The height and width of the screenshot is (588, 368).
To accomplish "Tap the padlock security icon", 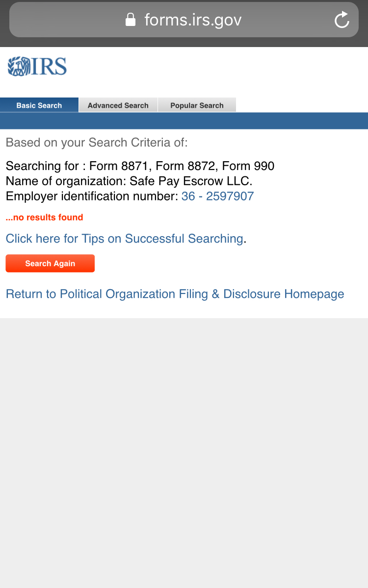I will click(130, 20).
